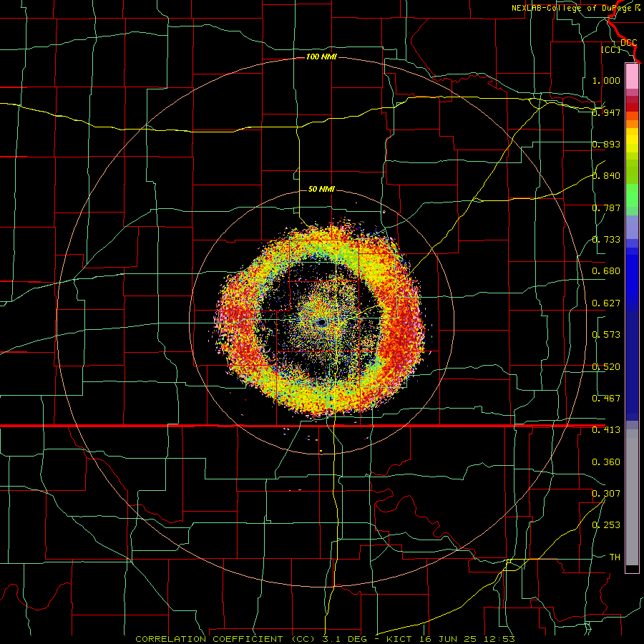Click the 0.733 scale value
This screenshot has width=644, height=644.
(606, 239)
